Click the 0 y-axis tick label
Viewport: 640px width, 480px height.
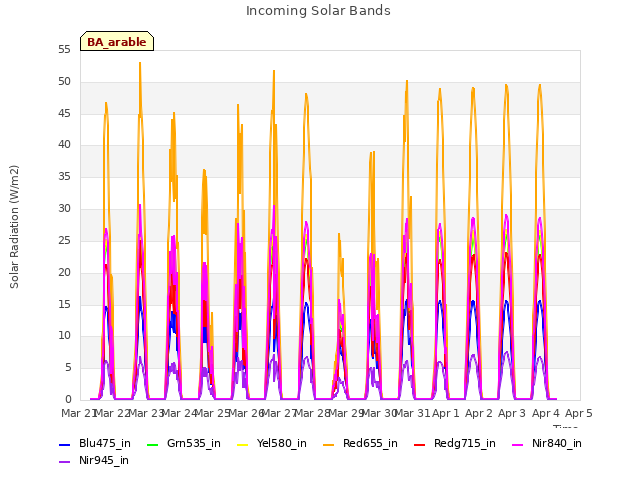pyautogui.click(x=68, y=399)
